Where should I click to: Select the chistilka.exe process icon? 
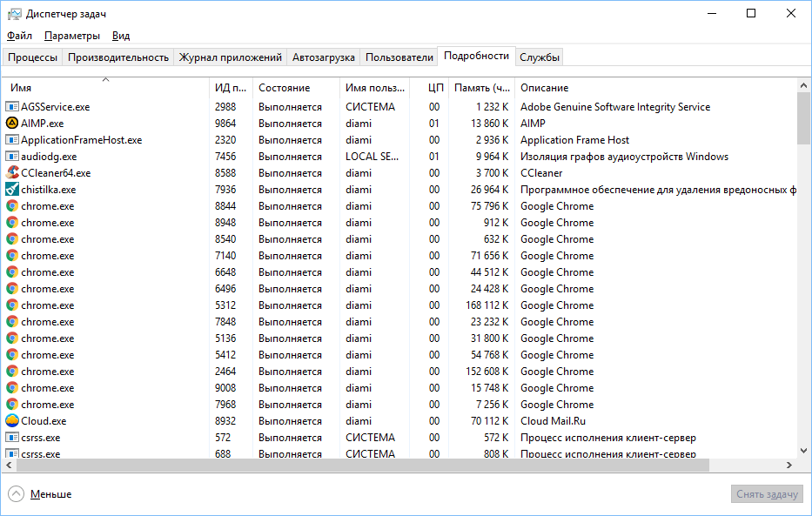click(12, 190)
